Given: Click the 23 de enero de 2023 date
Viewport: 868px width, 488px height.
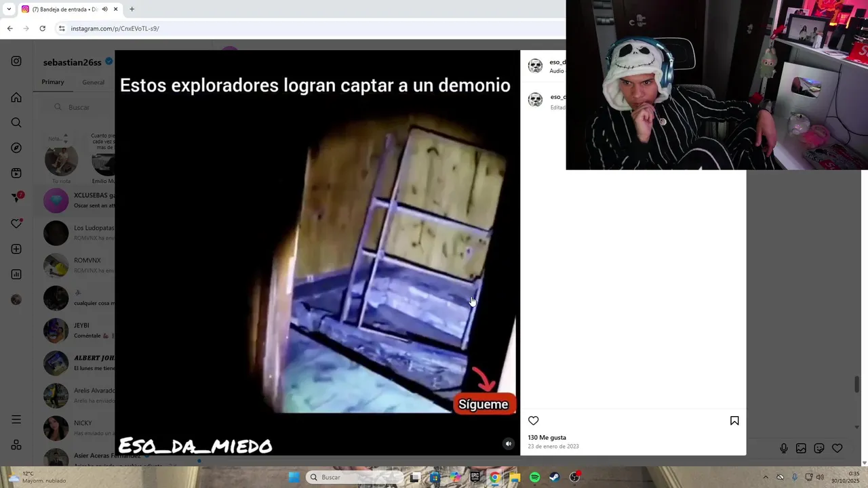Looking at the screenshot, I should click(x=553, y=446).
